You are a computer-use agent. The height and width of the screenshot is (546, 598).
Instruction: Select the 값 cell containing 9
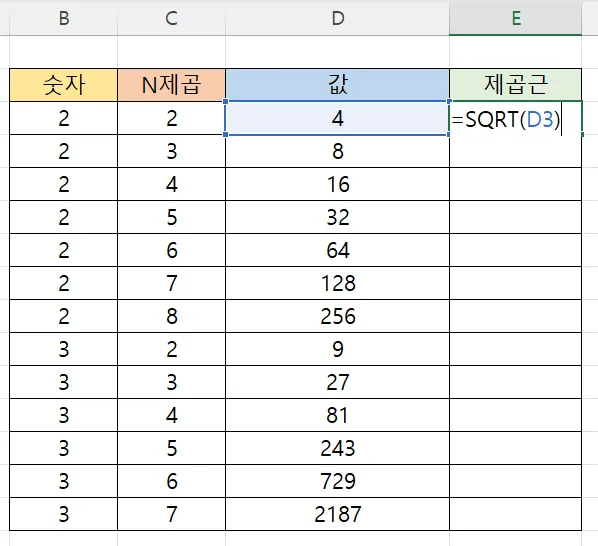[338, 349]
